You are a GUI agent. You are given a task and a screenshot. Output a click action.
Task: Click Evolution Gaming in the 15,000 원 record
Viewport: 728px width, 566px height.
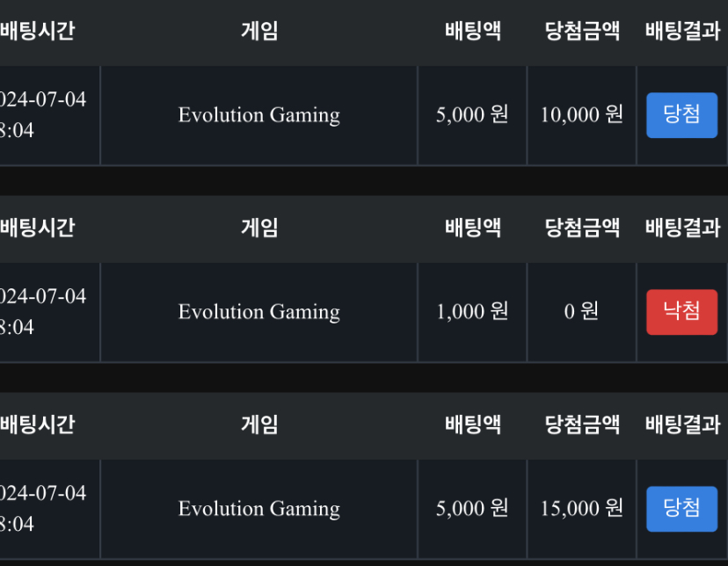point(258,509)
